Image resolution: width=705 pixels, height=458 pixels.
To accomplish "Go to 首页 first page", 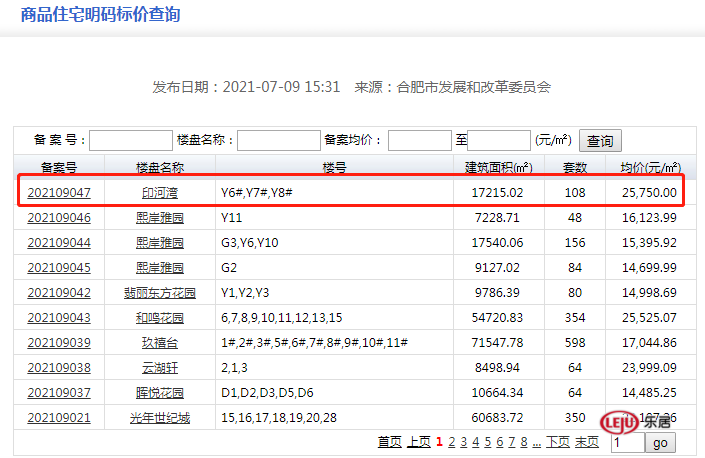I will (389, 442).
